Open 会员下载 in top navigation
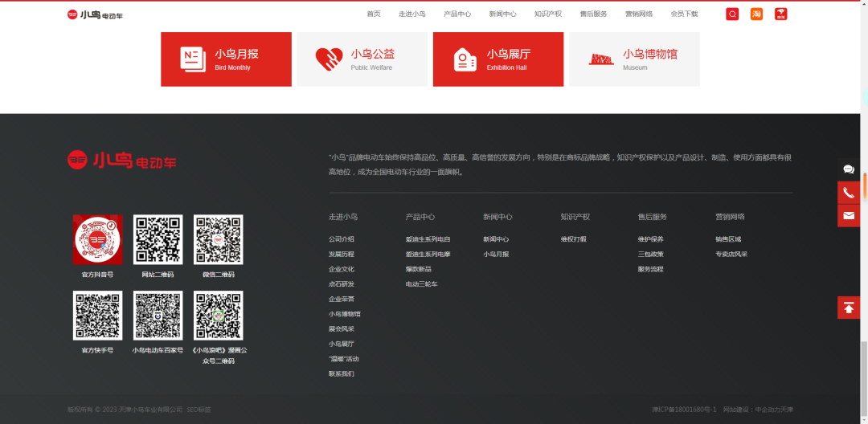The height and width of the screenshot is (424, 868). pos(684,14)
